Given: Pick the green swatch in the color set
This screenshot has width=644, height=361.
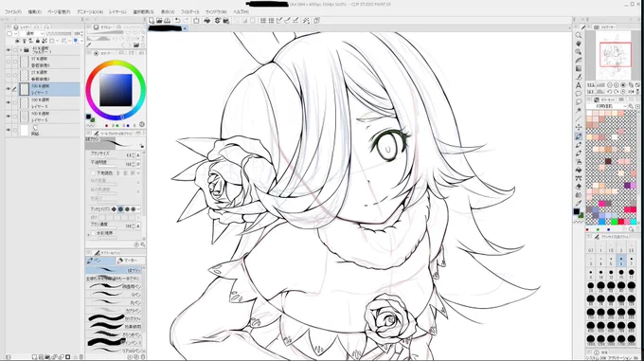Looking at the screenshot, I should pyautogui.click(x=615, y=222).
